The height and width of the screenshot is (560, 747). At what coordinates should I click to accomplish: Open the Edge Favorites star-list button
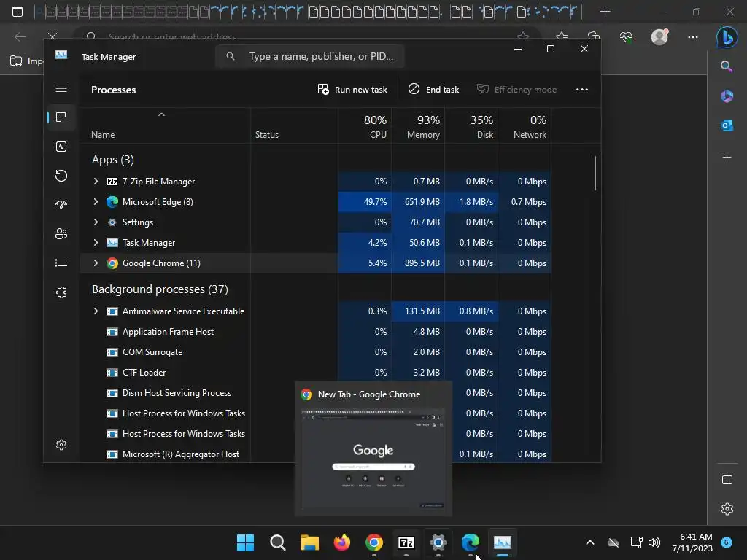(x=562, y=37)
